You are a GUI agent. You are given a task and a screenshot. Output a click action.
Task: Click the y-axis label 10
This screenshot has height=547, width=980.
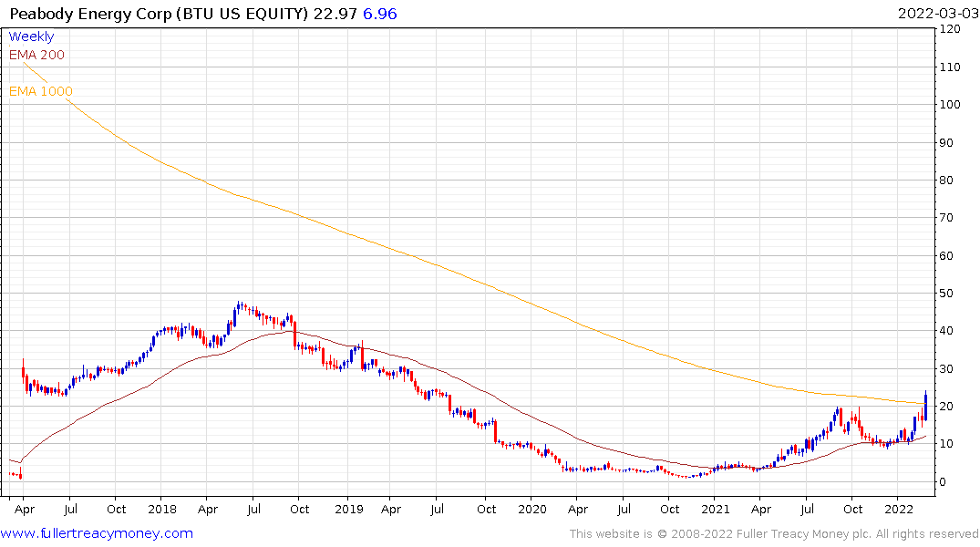tap(947, 444)
